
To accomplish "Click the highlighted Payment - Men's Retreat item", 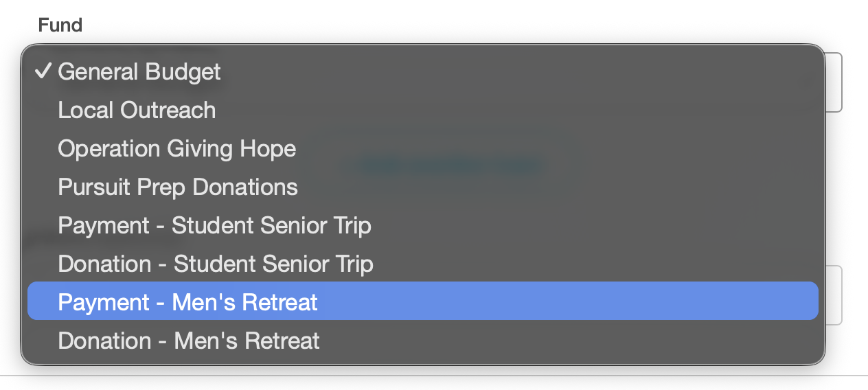I will click(x=187, y=303).
